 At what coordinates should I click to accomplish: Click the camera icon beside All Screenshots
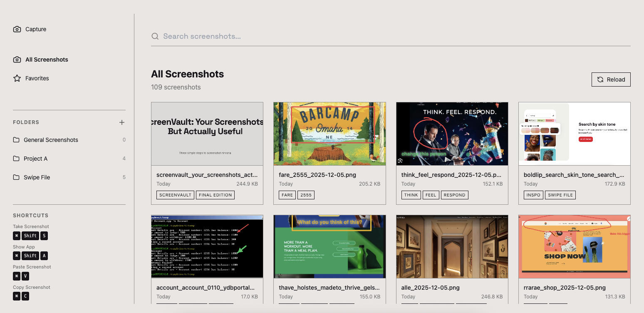point(17,60)
